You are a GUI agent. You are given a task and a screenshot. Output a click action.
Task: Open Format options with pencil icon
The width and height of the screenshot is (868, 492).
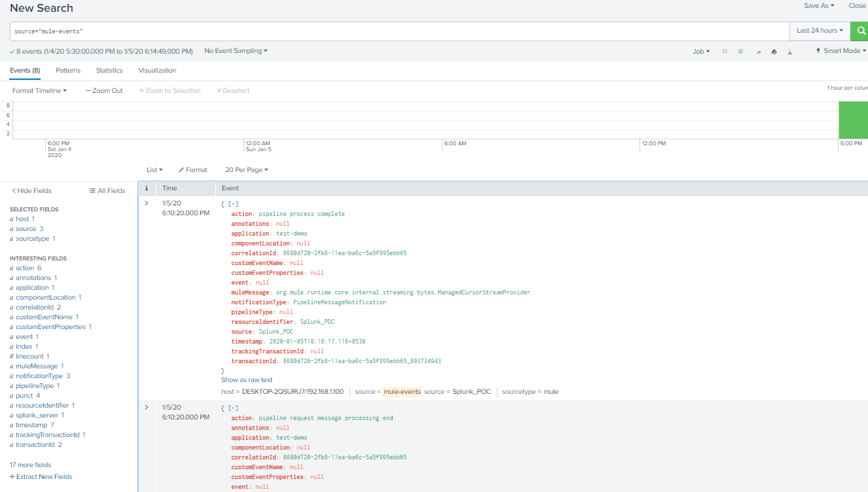point(193,170)
